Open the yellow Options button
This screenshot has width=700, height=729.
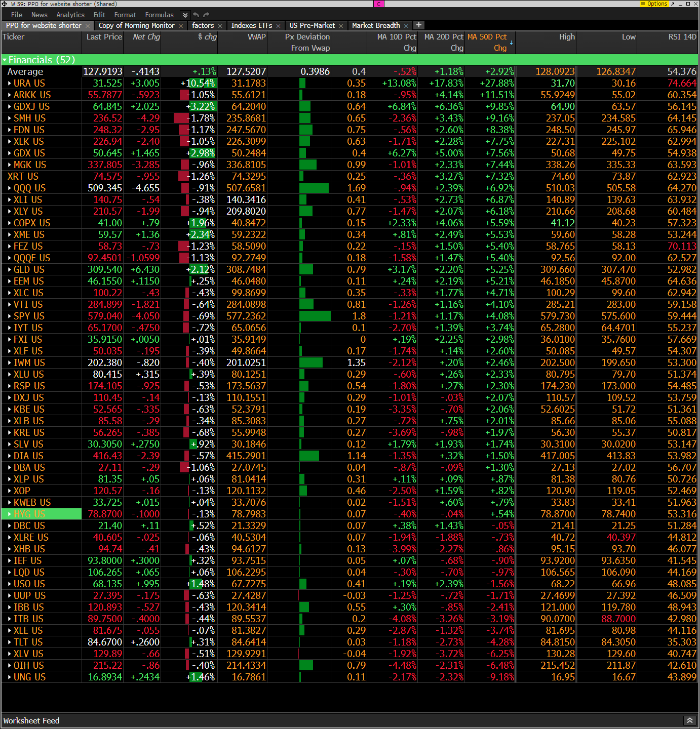point(654,4)
